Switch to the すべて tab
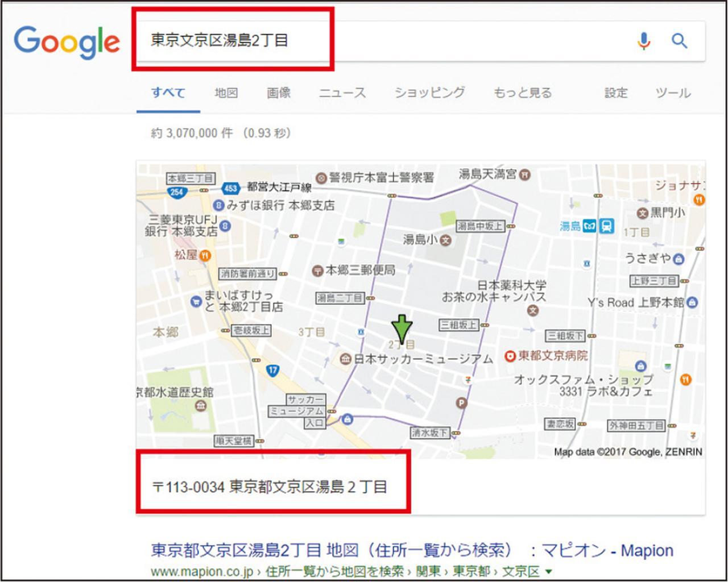Screen dimensions: 728x582 168,93
